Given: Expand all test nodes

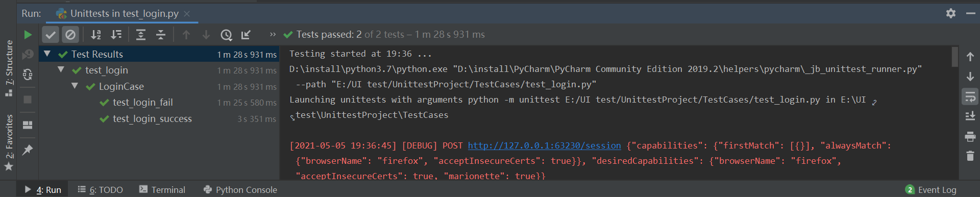Looking at the screenshot, I should coord(141,35).
